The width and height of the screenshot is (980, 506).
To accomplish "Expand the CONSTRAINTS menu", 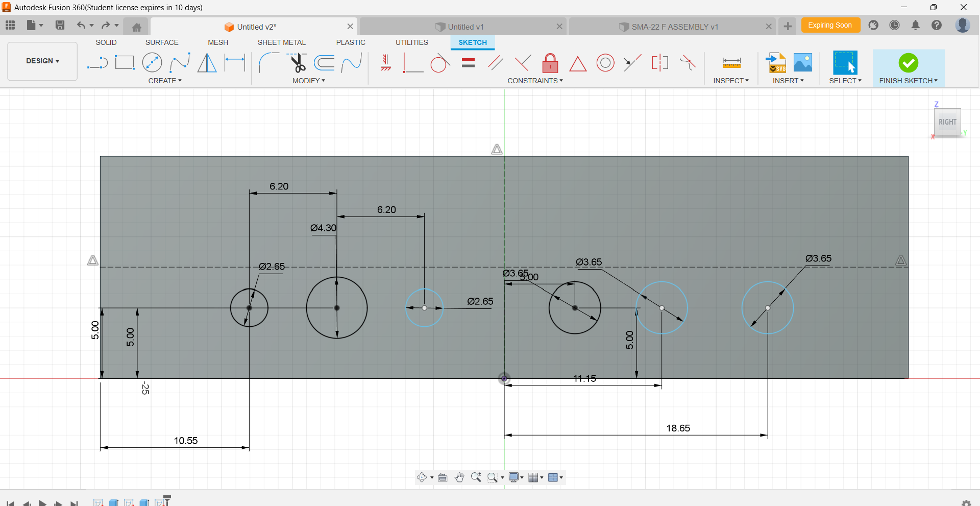I will (535, 81).
